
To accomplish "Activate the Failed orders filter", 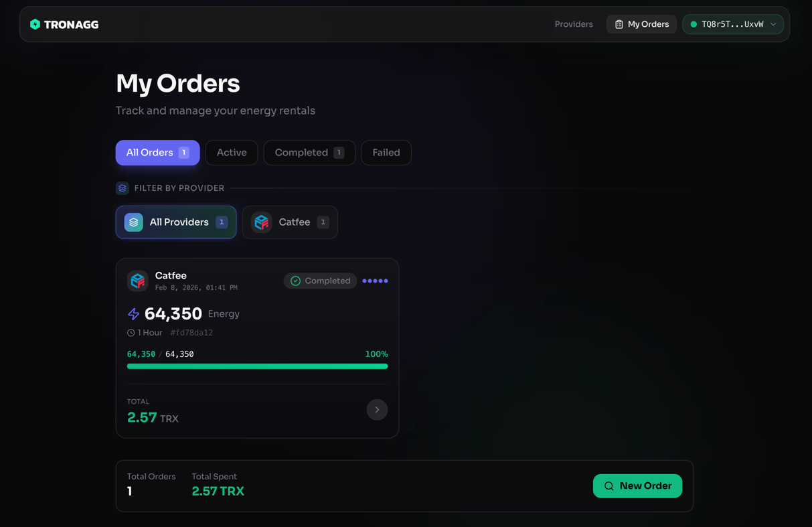I will tap(386, 153).
